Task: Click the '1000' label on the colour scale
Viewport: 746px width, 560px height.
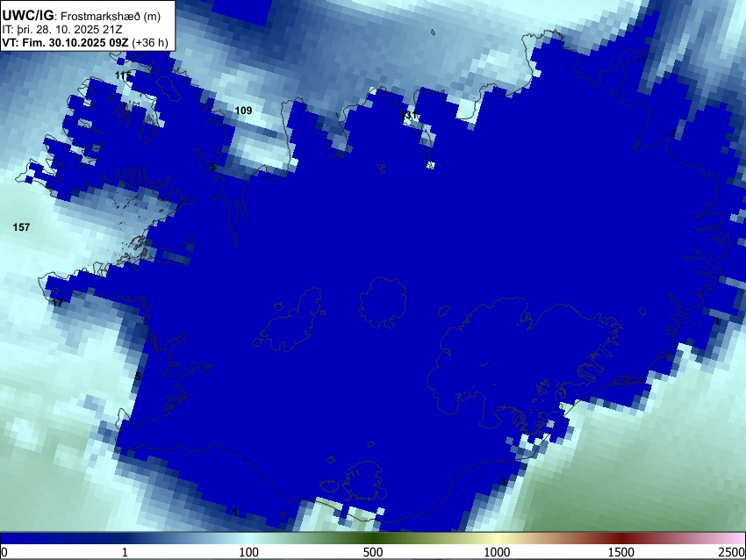Action: pyautogui.click(x=497, y=552)
